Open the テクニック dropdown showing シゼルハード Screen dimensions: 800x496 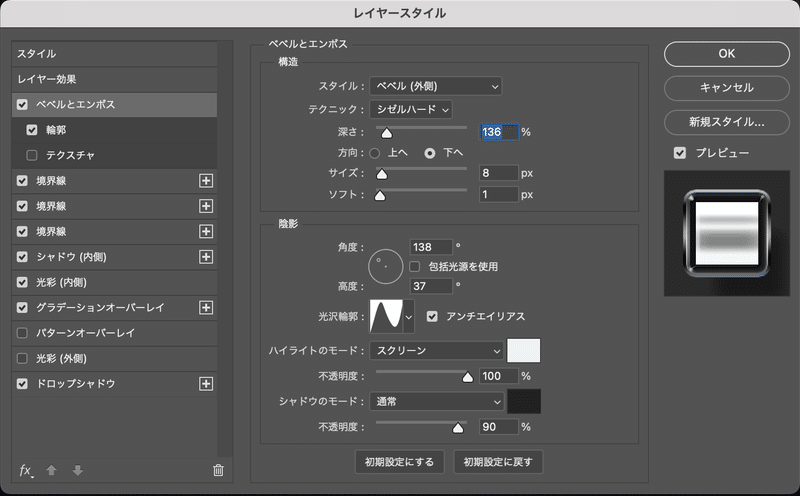[411, 109]
